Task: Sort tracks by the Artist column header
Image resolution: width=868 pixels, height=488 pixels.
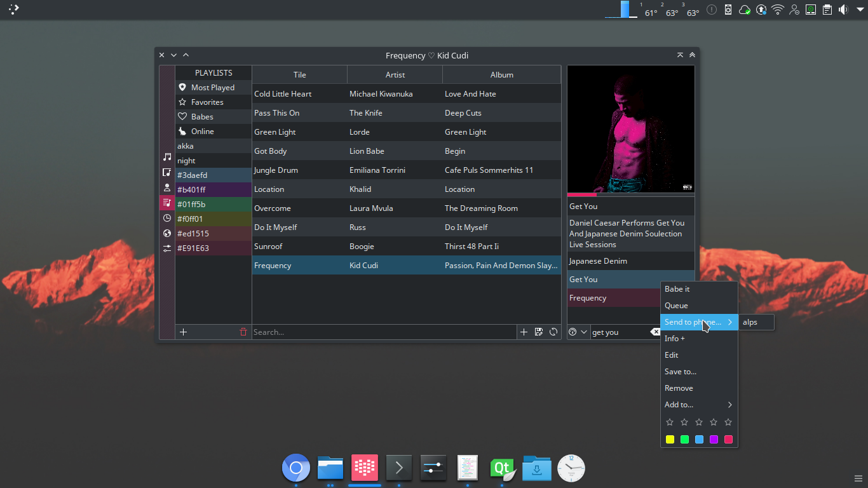Action: (395, 74)
